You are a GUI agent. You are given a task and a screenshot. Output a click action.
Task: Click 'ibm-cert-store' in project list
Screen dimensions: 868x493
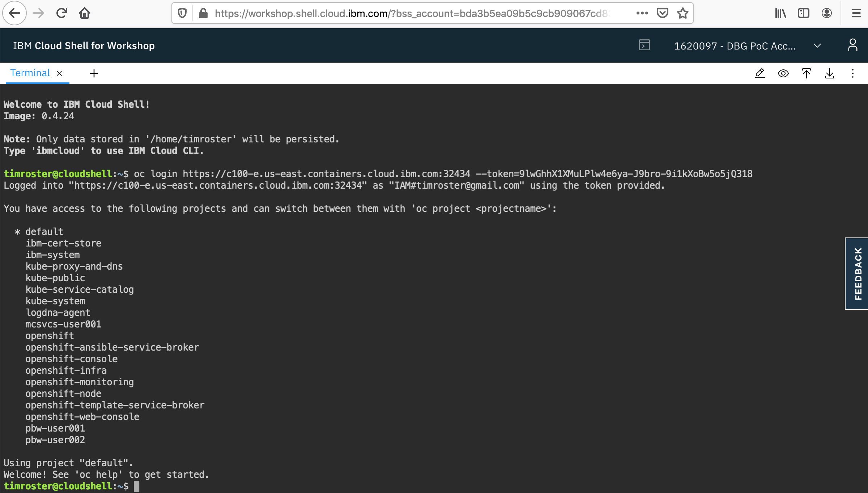[63, 243]
